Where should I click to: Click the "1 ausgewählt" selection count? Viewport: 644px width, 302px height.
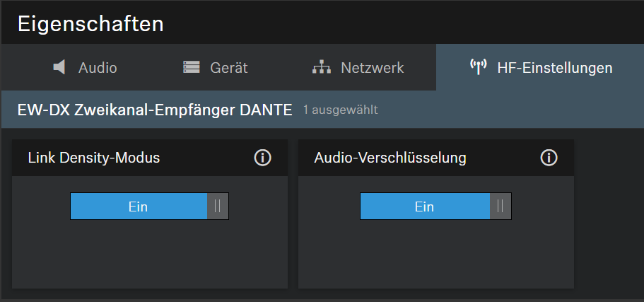point(341,110)
